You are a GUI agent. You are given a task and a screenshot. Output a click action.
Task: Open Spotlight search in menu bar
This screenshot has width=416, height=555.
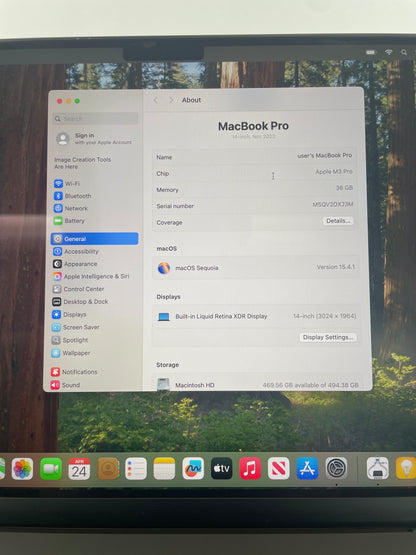pos(404,52)
